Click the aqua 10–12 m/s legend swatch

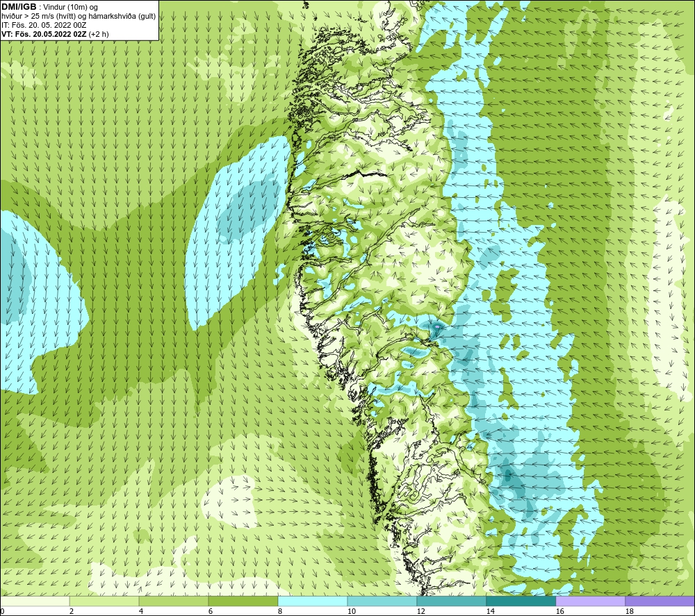382,601
